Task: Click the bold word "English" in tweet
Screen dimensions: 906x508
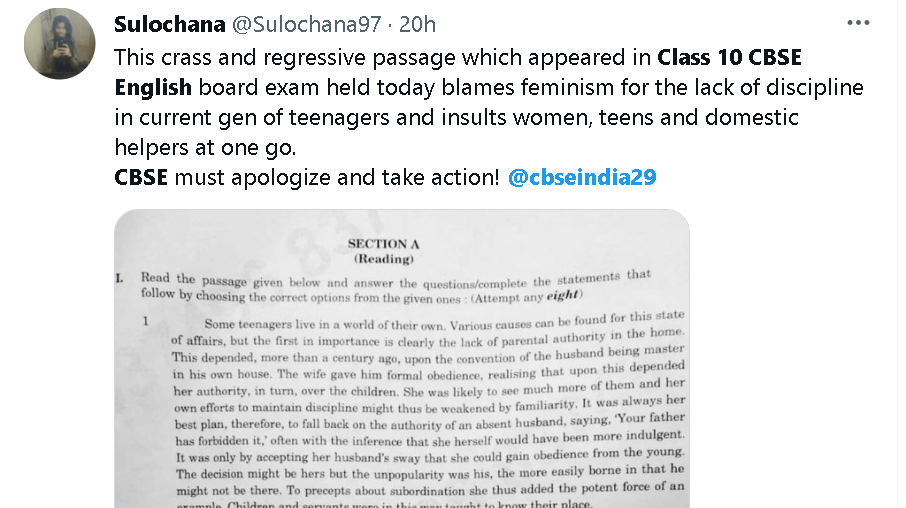Action: pos(149,87)
